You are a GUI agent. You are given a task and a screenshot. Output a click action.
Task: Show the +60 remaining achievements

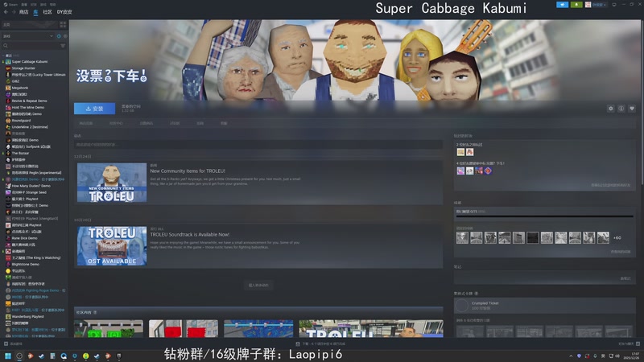pos(617,237)
